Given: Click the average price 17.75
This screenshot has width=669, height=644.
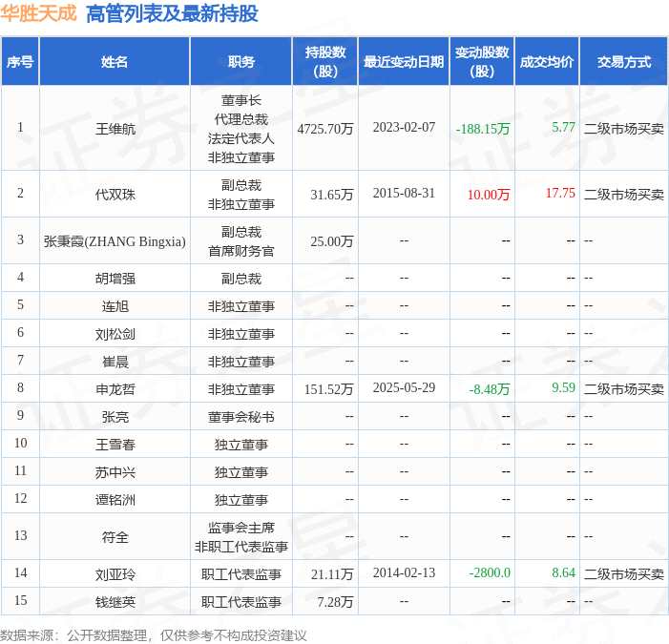Looking at the screenshot, I should [x=560, y=193].
